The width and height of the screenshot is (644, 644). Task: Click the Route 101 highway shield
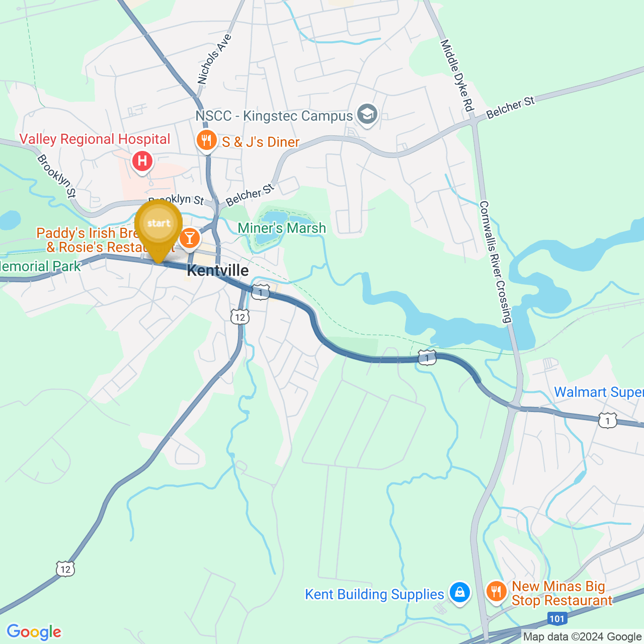click(x=557, y=618)
